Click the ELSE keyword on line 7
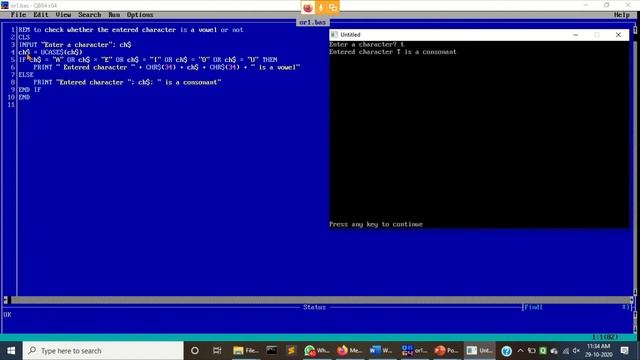The width and height of the screenshot is (640, 360). click(x=26, y=75)
